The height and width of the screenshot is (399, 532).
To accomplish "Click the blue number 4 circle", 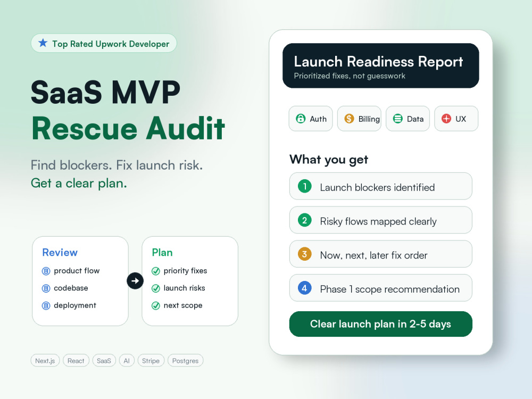I will point(305,288).
